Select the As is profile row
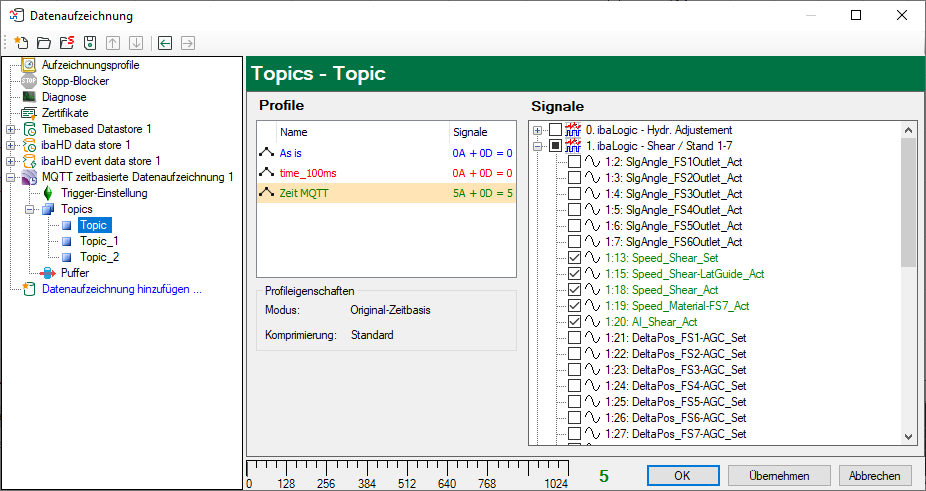The height and width of the screenshot is (491, 926). pyautogui.click(x=386, y=153)
